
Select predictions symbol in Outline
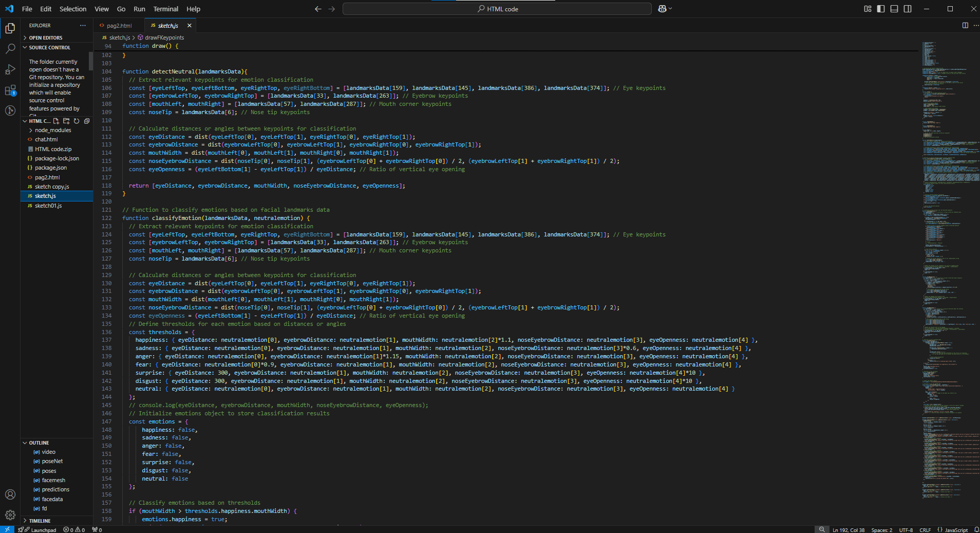[x=56, y=489]
